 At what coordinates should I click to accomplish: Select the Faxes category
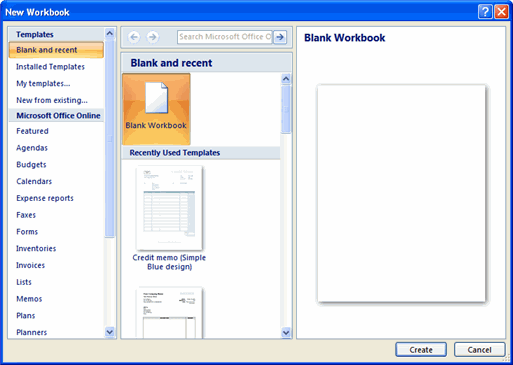pos(26,215)
